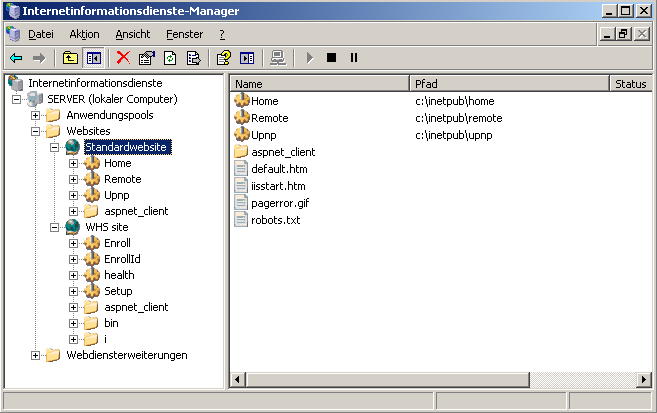Image resolution: width=657 pixels, height=413 pixels.
Task: Stop the website with the stop button
Action: pyautogui.click(x=332, y=58)
